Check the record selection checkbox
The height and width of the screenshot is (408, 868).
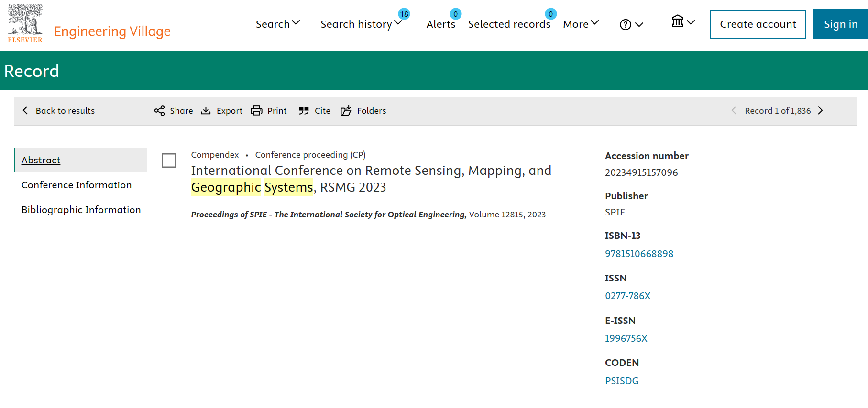click(169, 161)
